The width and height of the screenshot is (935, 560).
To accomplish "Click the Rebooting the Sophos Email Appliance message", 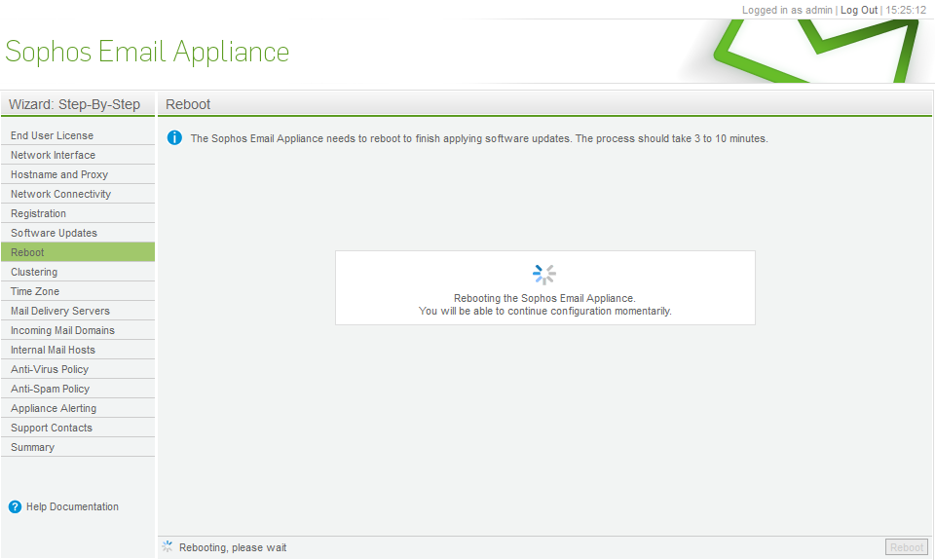I will (x=544, y=298).
